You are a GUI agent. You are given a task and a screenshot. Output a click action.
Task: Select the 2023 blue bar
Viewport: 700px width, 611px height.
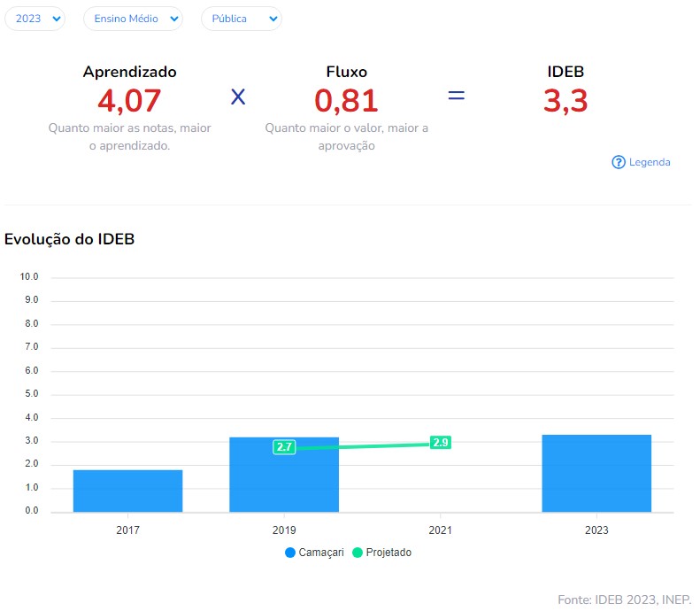coord(596,473)
